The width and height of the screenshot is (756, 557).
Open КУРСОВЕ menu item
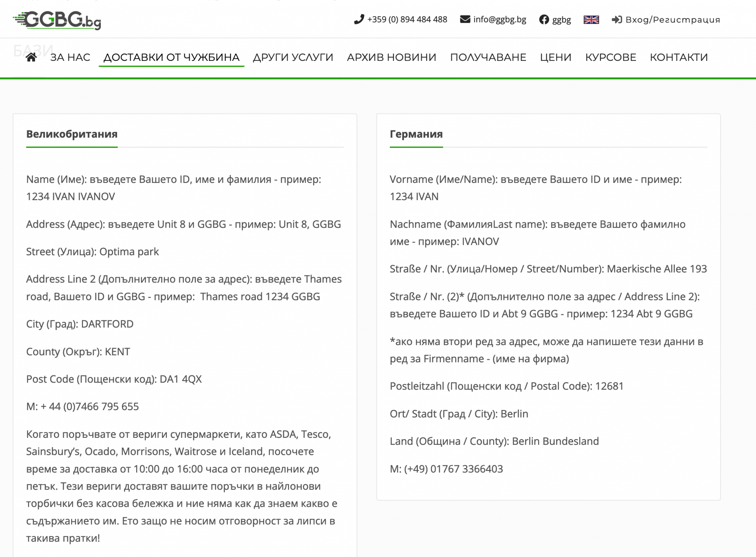(611, 57)
